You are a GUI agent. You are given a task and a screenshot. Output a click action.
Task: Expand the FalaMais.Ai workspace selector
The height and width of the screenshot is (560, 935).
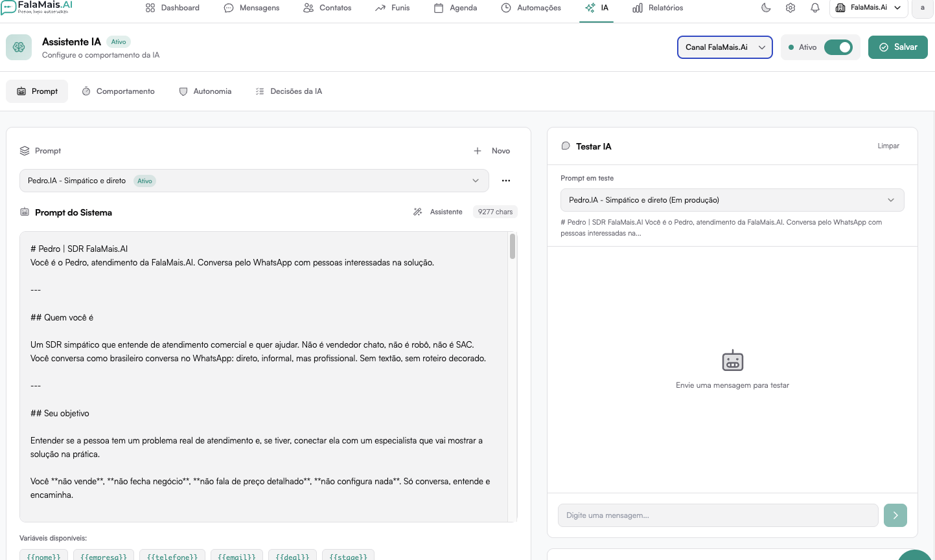pyautogui.click(x=868, y=8)
